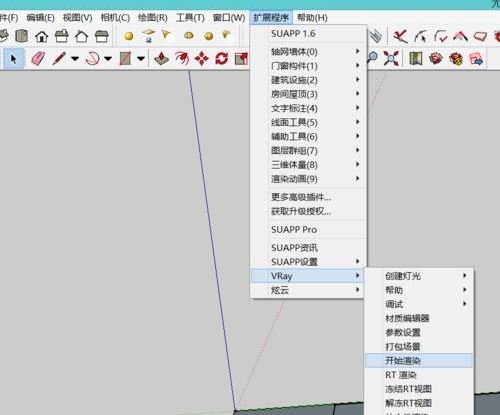Add V-Ray sphere light (second yellow sphere)
The image size is (500, 415).
click(209, 36)
